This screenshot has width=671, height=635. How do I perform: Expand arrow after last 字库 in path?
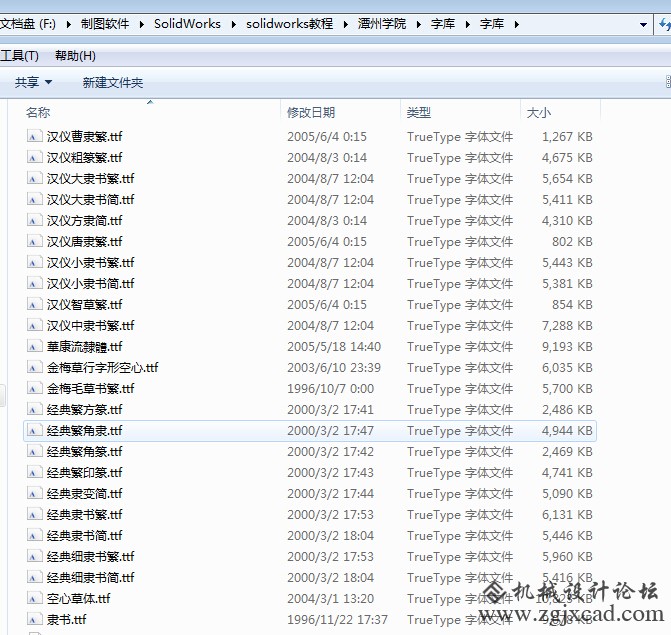click(x=517, y=24)
